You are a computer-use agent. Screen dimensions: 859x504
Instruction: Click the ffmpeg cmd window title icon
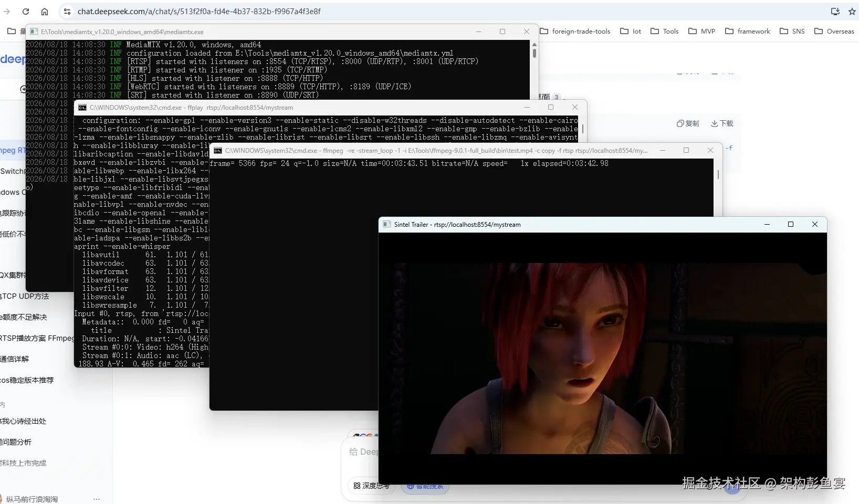(218, 150)
